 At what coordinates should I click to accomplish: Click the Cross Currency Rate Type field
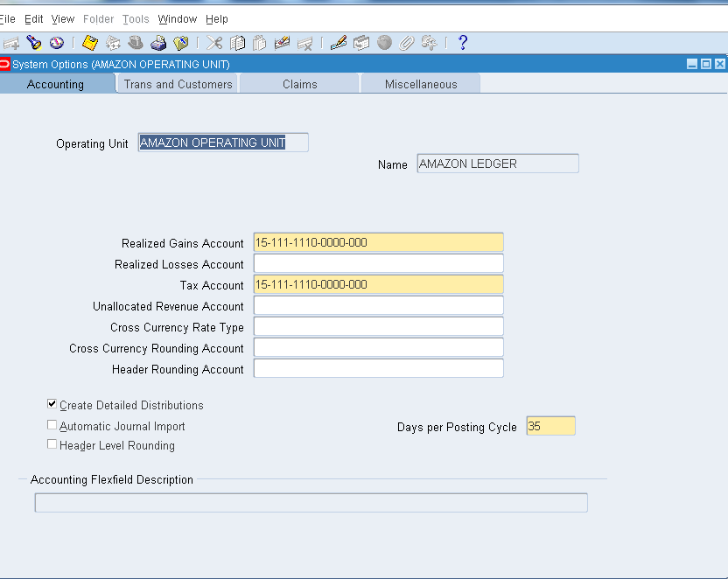(x=378, y=326)
